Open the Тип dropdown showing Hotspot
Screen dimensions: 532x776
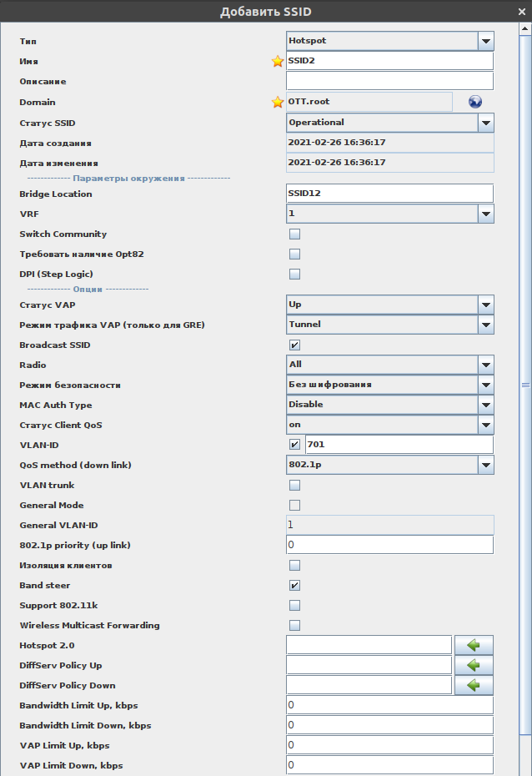[485, 41]
